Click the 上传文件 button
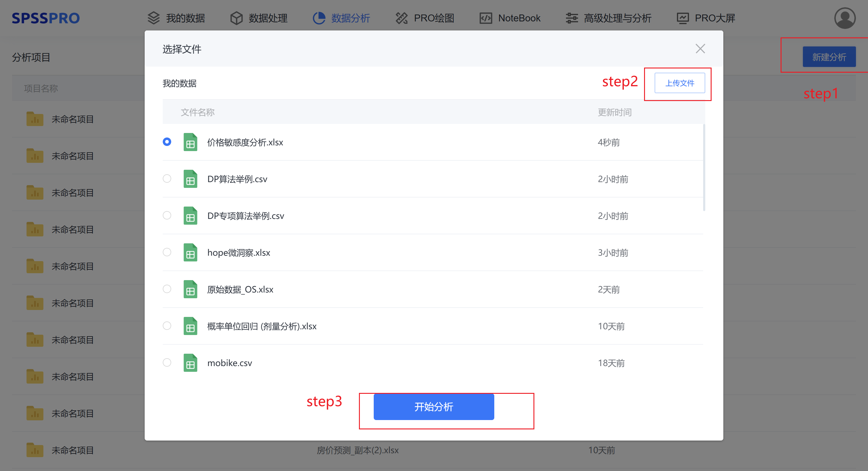This screenshot has width=868, height=471. (680, 83)
